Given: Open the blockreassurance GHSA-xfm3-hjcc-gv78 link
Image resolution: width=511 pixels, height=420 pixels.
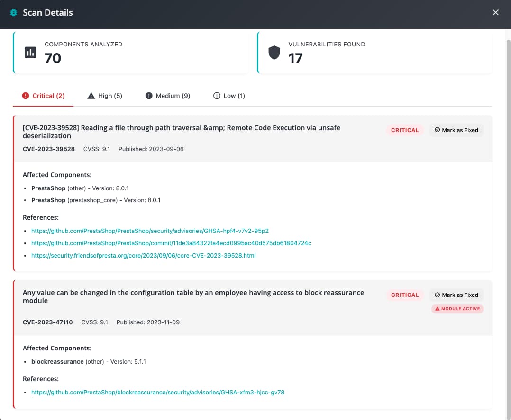Looking at the screenshot, I should point(157,393).
